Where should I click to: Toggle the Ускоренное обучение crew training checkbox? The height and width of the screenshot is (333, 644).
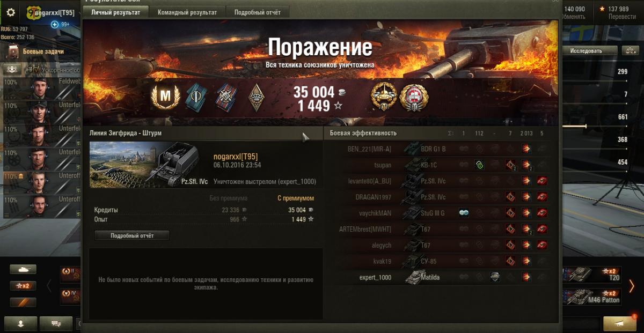coord(36,70)
